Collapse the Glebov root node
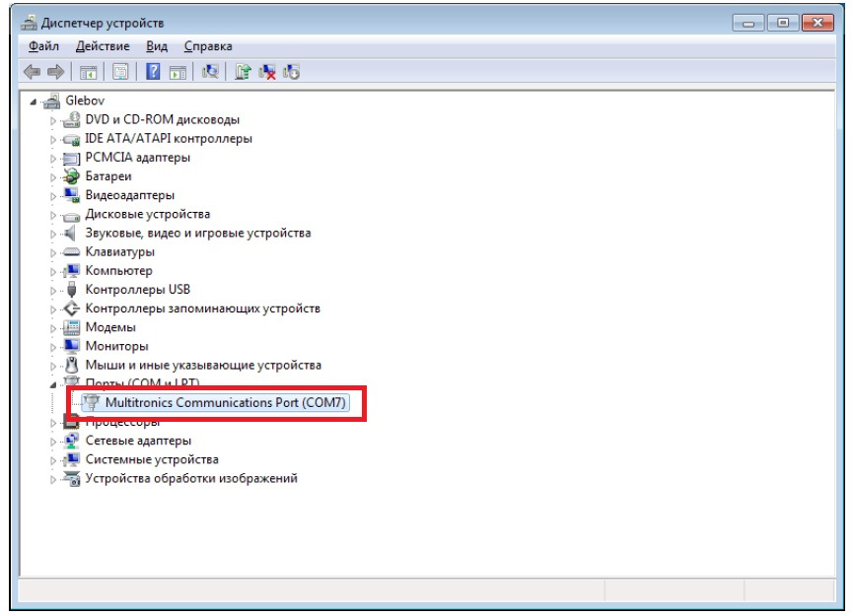The image size is (853, 616). [x=34, y=102]
